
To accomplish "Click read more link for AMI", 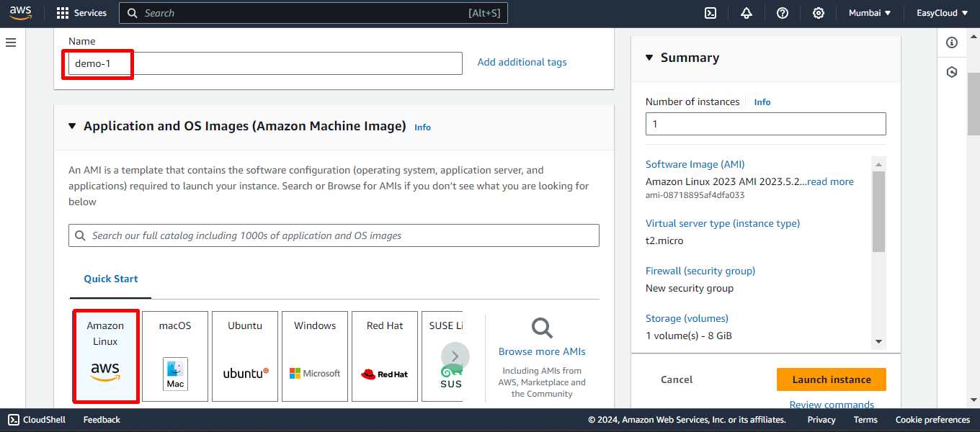I will click(830, 182).
